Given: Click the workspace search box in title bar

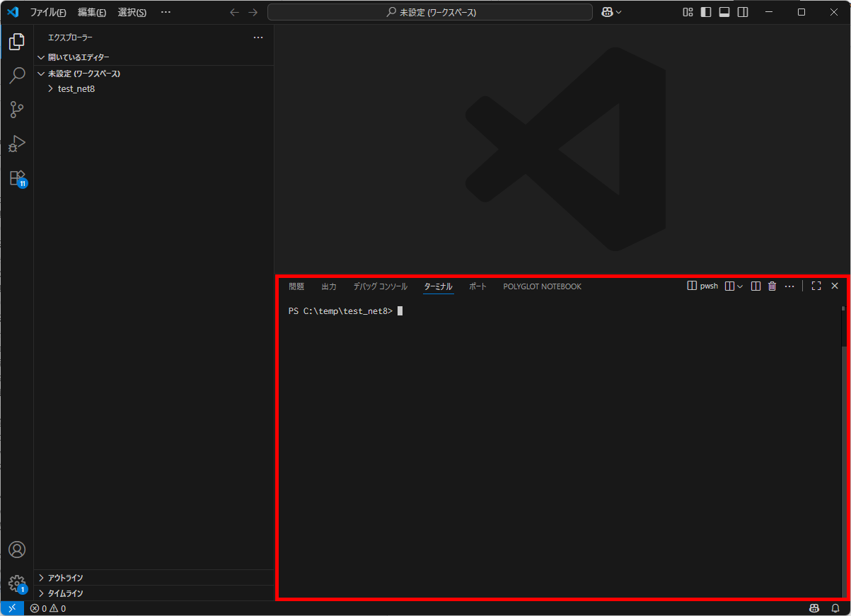Looking at the screenshot, I should coord(430,12).
